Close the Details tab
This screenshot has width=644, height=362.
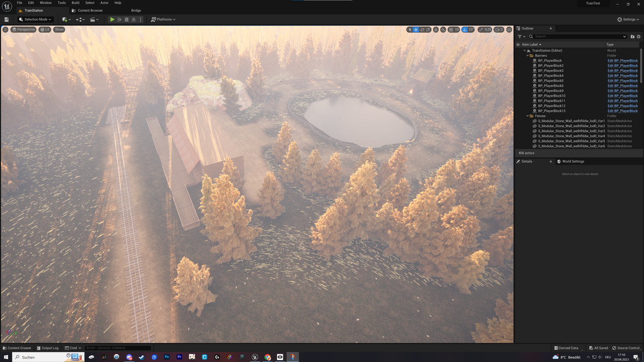point(550,161)
